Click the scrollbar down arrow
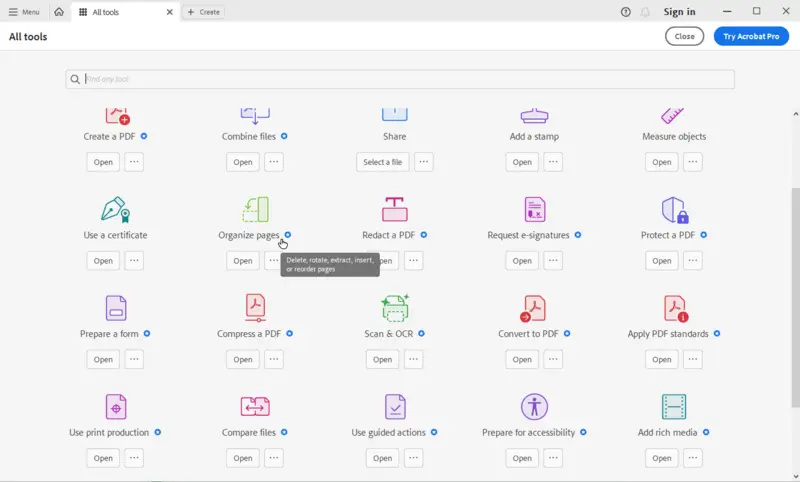The width and height of the screenshot is (800, 482). click(795, 475)
